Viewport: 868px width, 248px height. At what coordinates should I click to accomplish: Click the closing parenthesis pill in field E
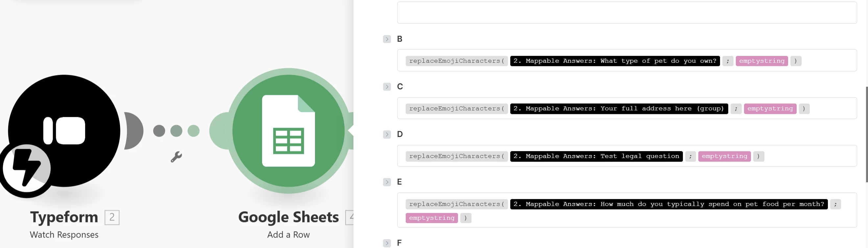point(466,218)
